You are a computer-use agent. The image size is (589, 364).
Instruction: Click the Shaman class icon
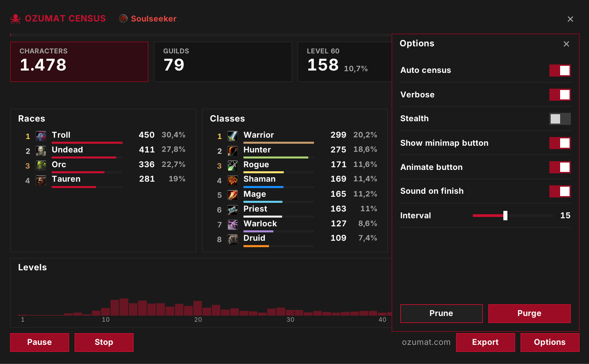pyautogui.click(x=233, y=180)
